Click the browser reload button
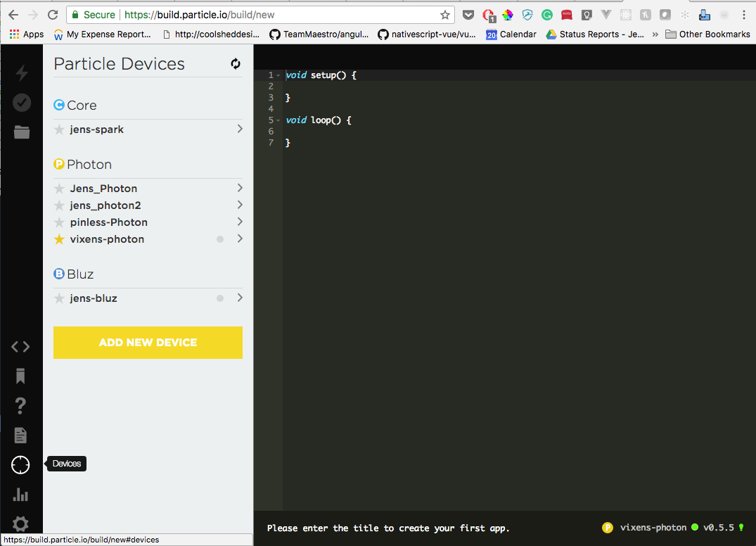756x546 pixels. click(x=53, y=15)
